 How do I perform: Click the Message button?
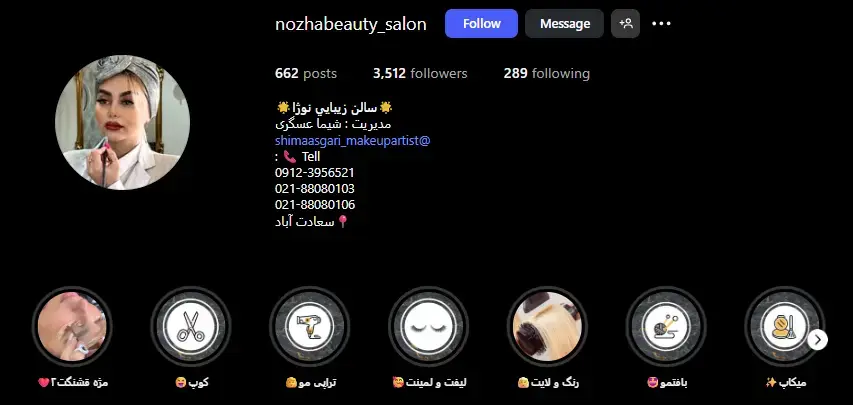pos(565,23)
